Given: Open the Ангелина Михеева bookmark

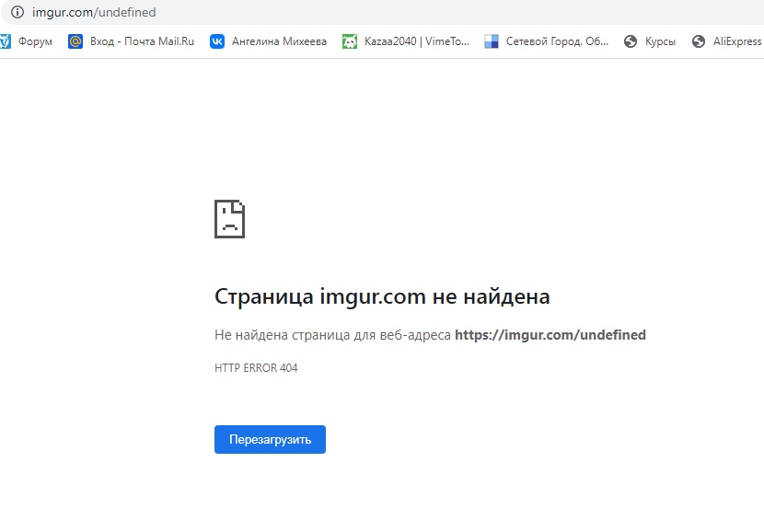Looking at the screenshot, I should pos(279,41).
